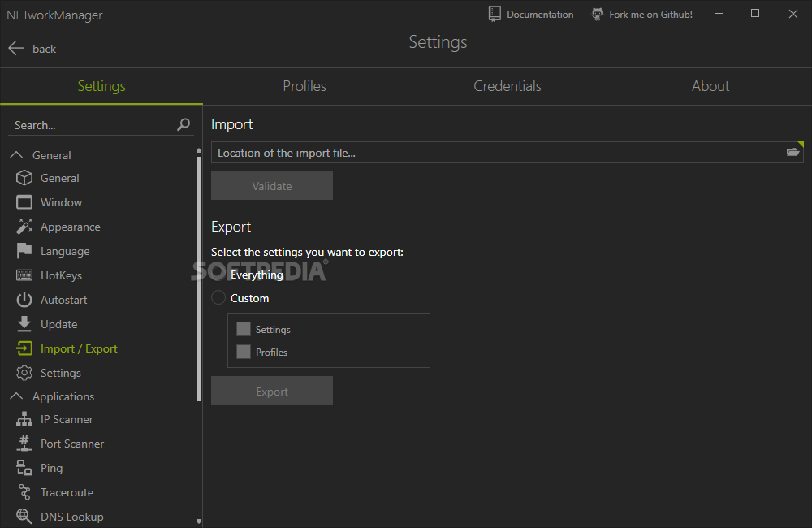Open DNS Lookup settings entry
The width and height of the screenshot is (812, 528).
click(x=72, y=517)
